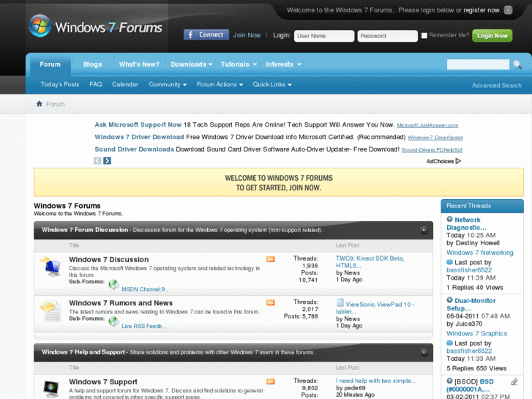Open the Windows 7 Rumors and News forum
The width and height of the screenshot is (532, 399).
[x=121, y=303]
